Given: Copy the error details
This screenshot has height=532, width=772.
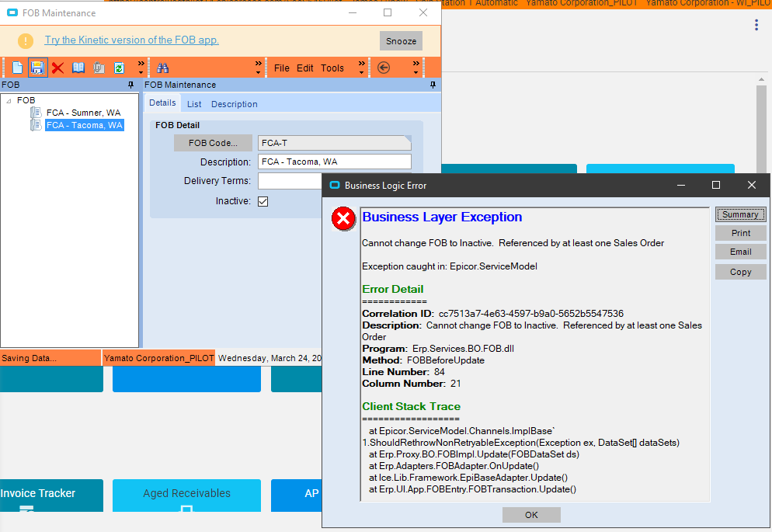Looking at the screenshot, I should coord(740,272).
